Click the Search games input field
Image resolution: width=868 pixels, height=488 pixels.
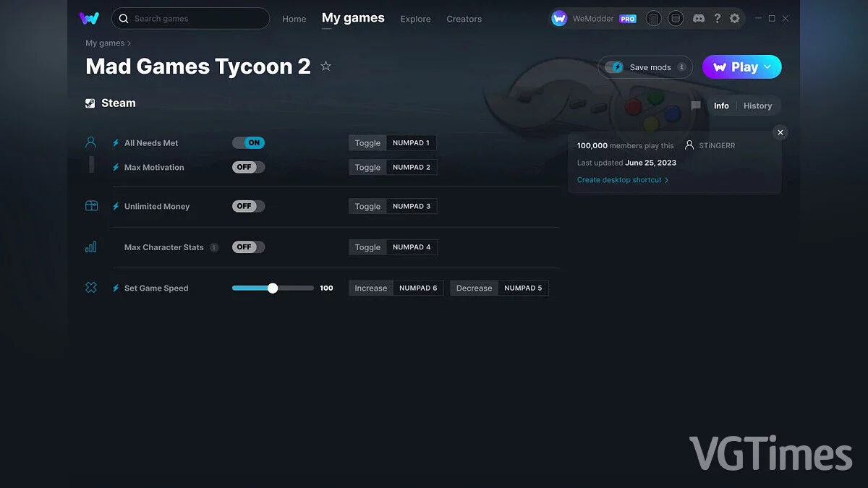pyautogui.click(x=190, y=18)
